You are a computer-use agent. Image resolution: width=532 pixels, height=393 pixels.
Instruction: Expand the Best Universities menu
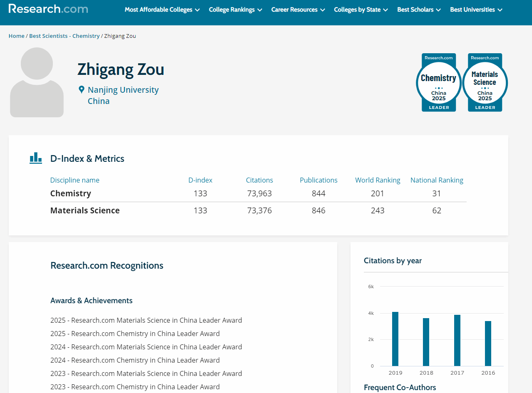point(476,10)
